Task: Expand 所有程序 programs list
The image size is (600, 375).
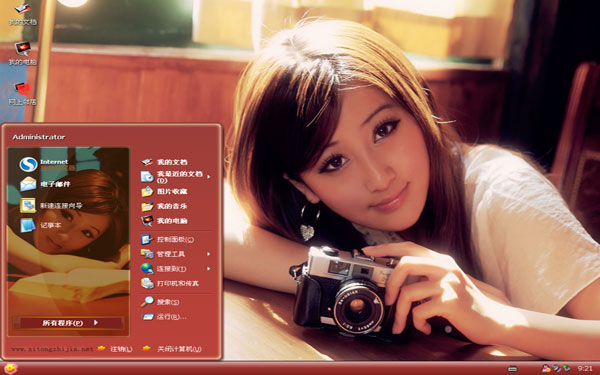Action: click(68, 323)
